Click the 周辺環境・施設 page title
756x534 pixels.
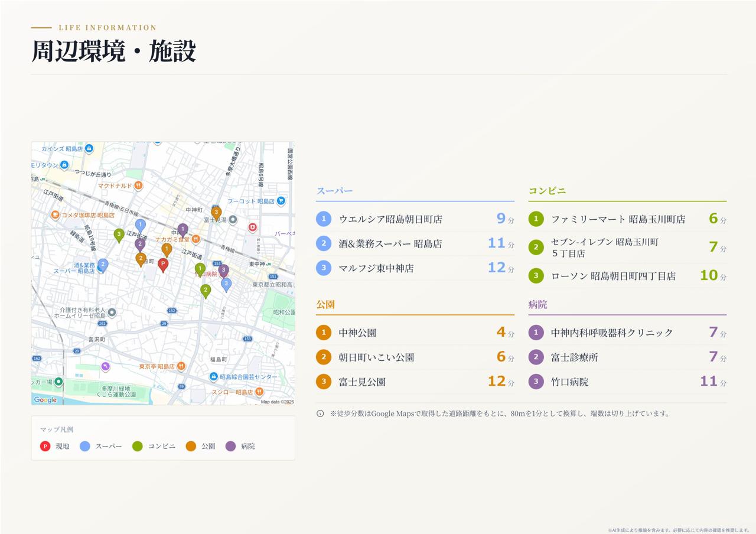click(113, 51)
